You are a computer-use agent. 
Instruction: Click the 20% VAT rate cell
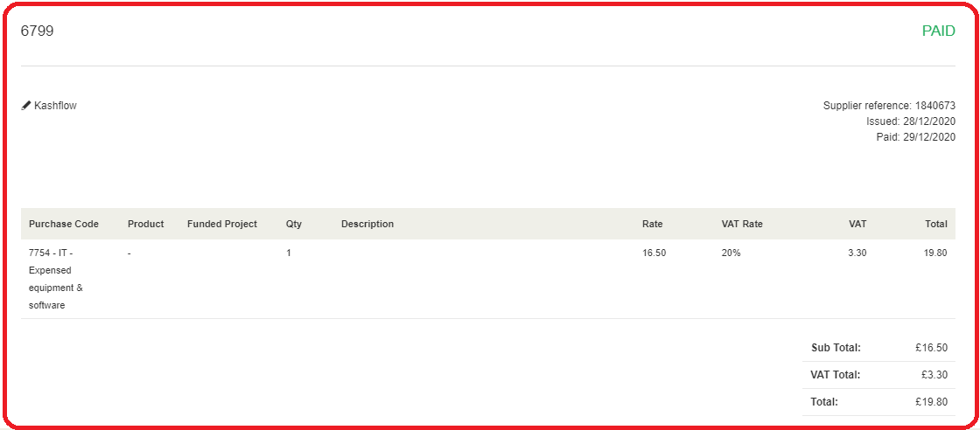click(x=731, y=253)
